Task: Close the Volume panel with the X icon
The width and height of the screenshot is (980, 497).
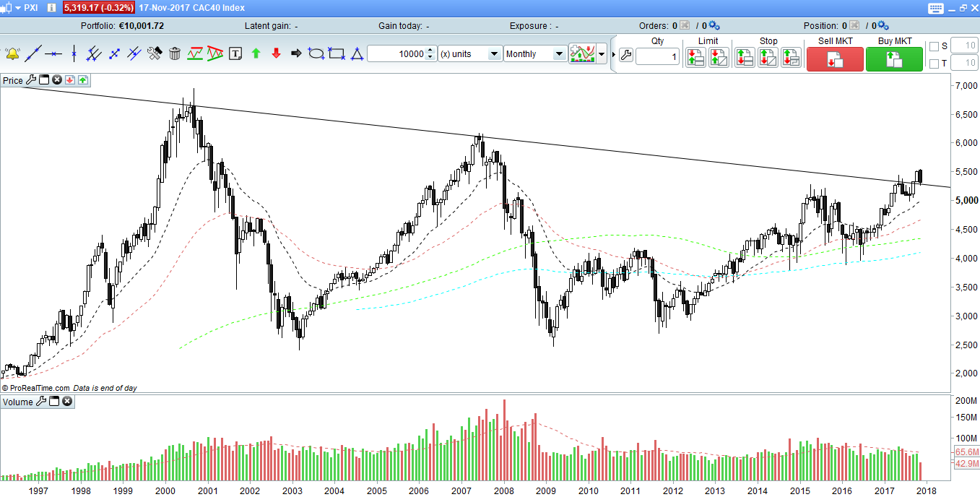Action: click(67, 402)
